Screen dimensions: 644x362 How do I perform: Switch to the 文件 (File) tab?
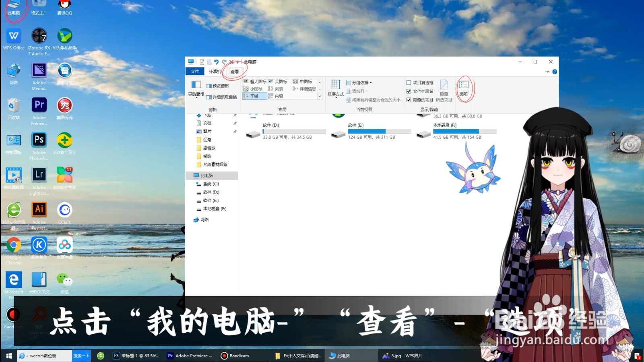(x=194, y=71)
